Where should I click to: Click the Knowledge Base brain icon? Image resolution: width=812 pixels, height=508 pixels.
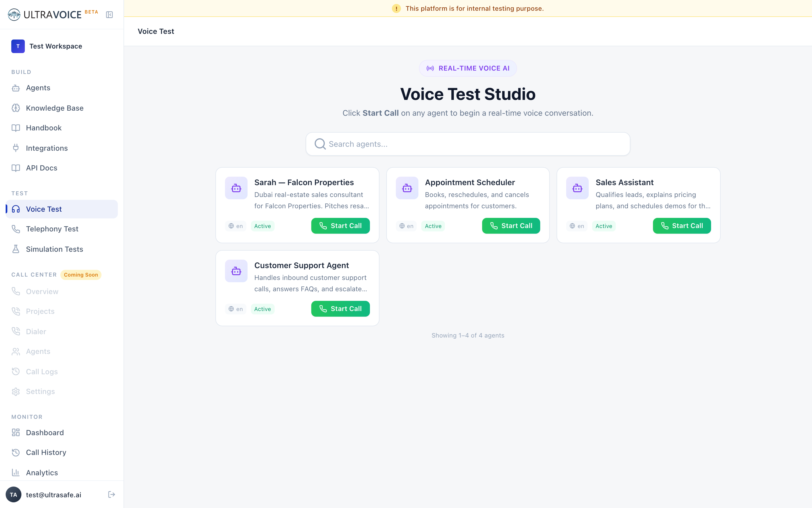click(16, 108)
